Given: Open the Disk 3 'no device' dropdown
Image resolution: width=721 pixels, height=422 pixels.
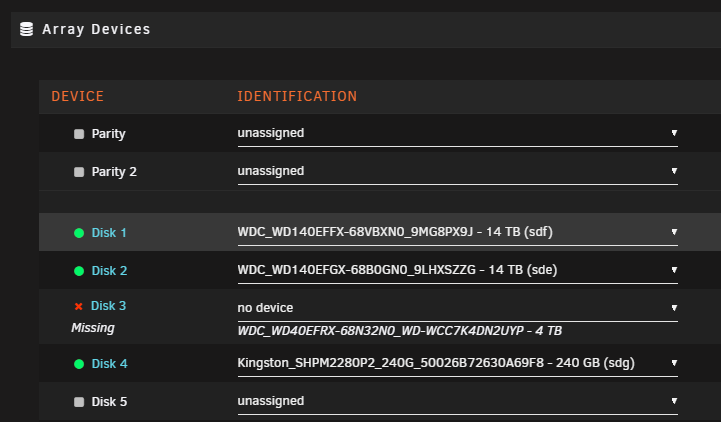Looking at the screenshot, I should [458, 308].
